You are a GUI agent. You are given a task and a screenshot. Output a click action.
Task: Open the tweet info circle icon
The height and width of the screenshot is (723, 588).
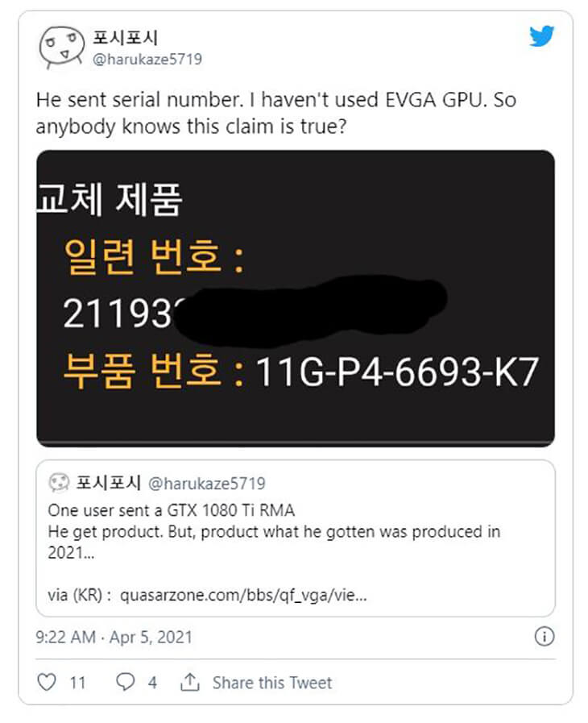coord(545,637)
